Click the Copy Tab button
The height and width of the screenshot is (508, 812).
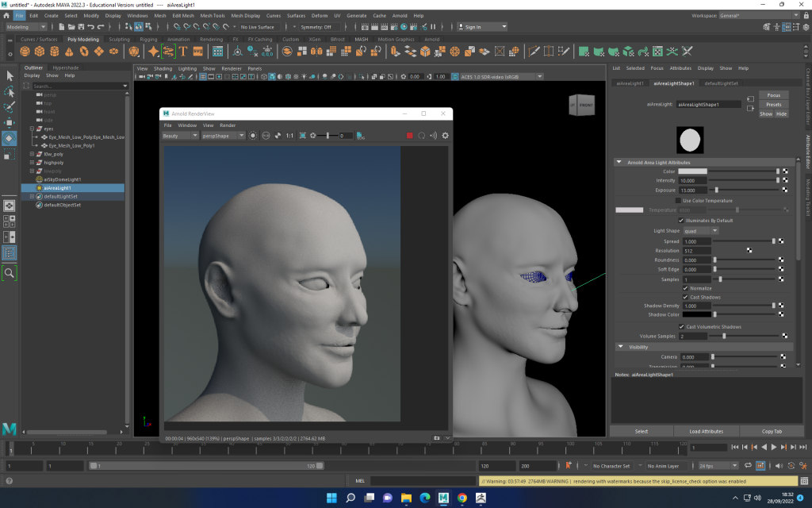point(772,431)
